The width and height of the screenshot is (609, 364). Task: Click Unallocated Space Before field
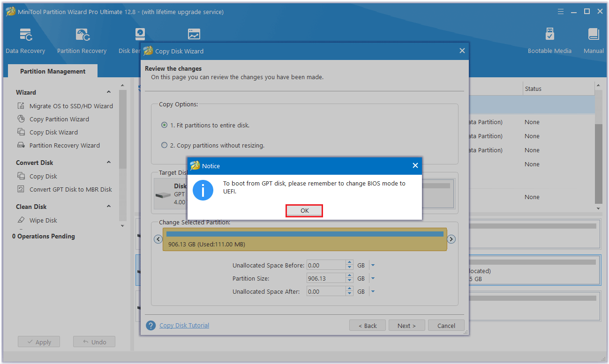pyautogui.click(x=326, y=265)
